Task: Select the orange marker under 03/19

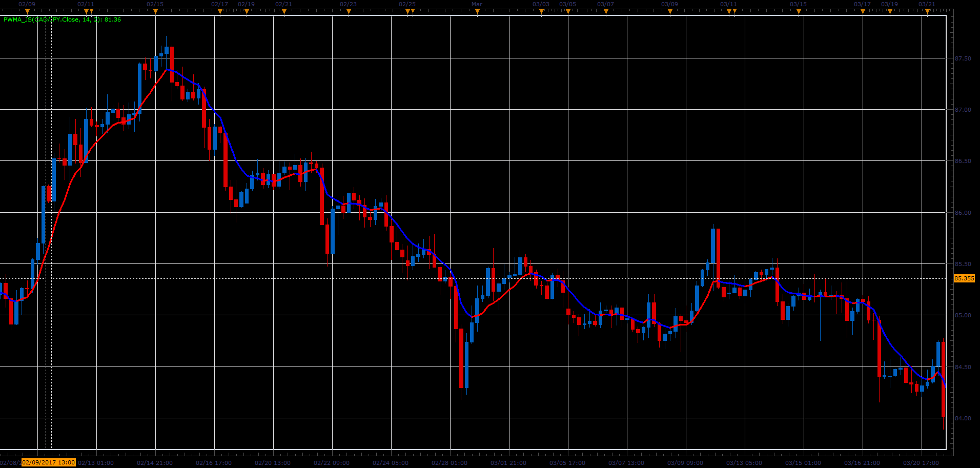Action: click(x=890, y=11)
